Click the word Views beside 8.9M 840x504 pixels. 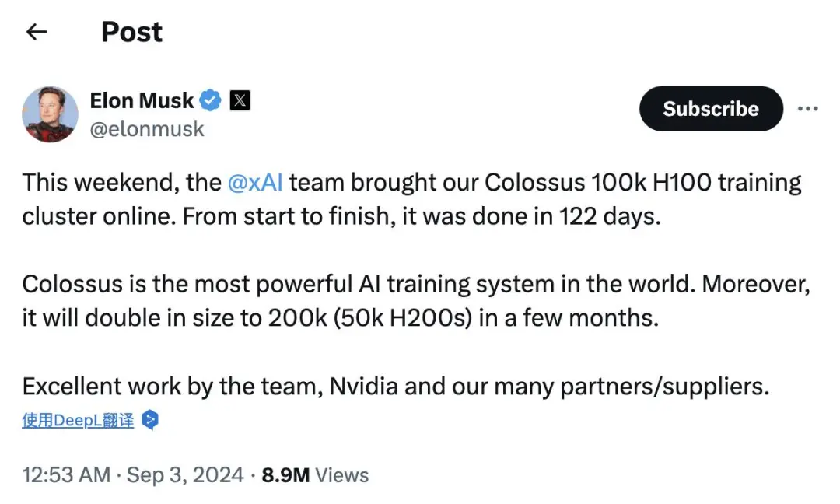pyautogui.click(x=341, y=475)
